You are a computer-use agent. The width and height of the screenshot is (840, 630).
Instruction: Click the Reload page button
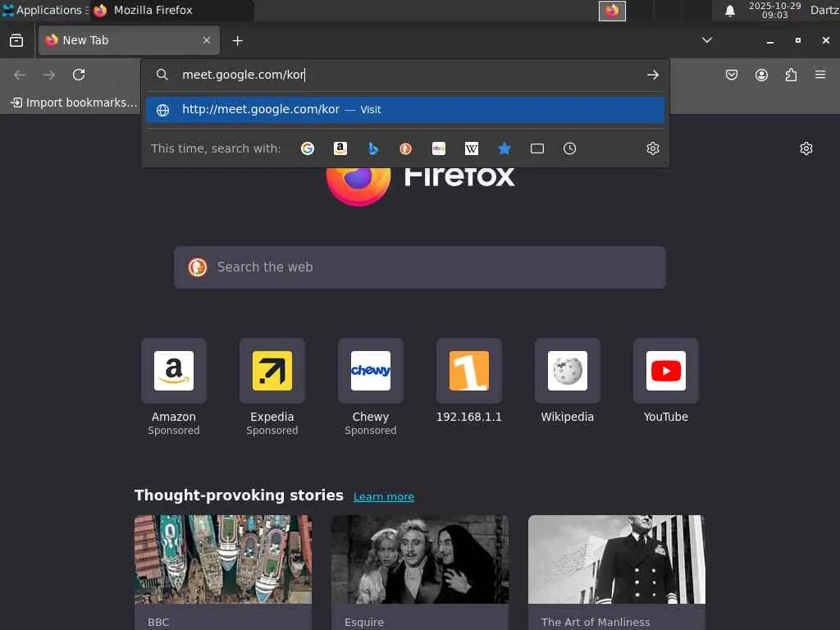[79, 75]
